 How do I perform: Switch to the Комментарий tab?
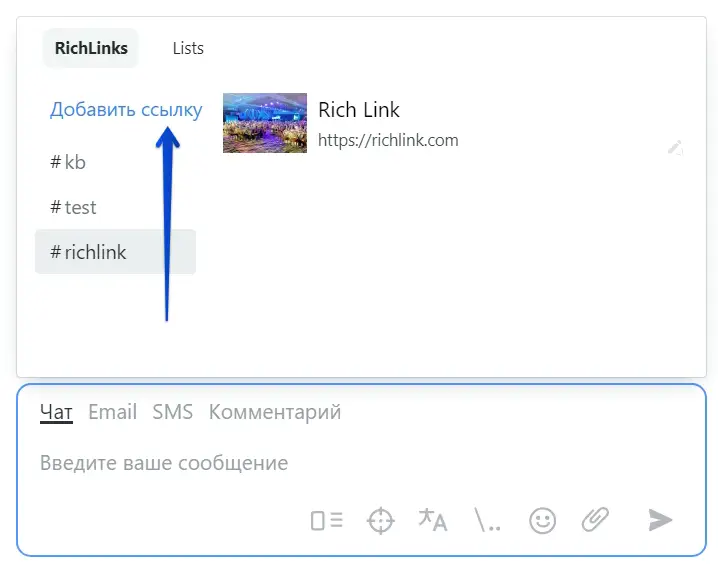click(275, 412)
